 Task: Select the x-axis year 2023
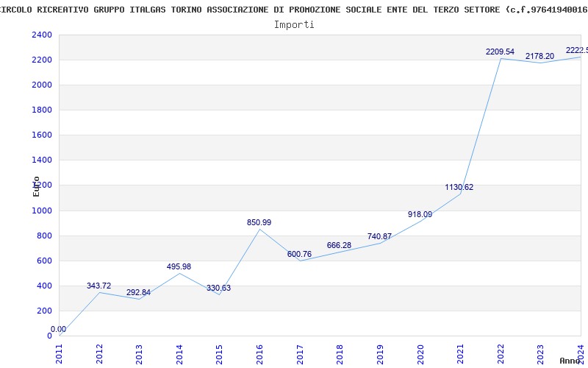click(x=541, y=354)
